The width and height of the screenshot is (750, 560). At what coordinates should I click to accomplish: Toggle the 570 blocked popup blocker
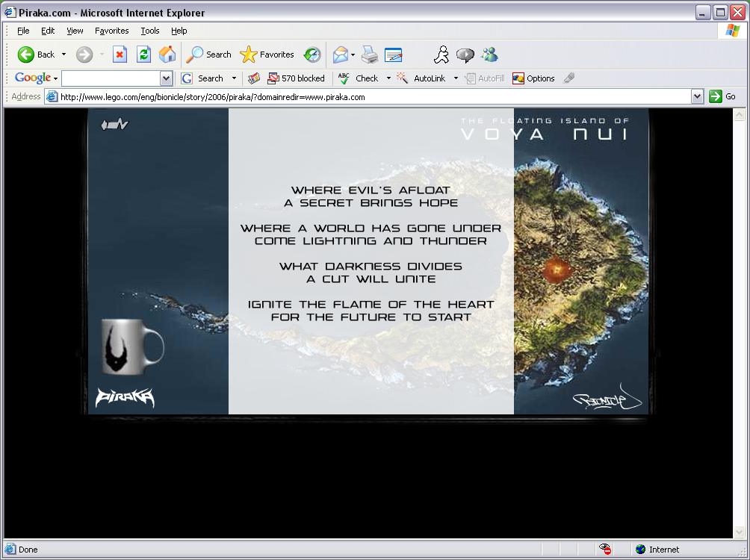[x=297, y=78]
